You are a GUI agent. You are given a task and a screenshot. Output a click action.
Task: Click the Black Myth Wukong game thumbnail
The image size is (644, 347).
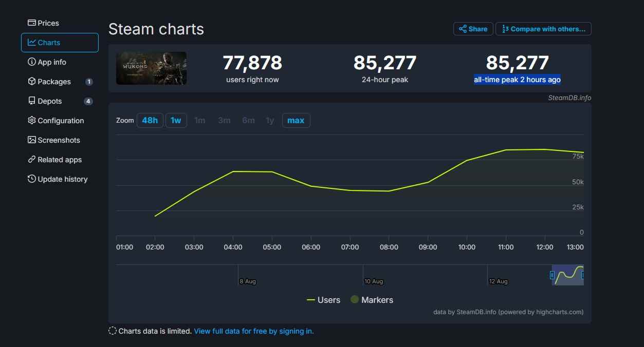point(151,68)
